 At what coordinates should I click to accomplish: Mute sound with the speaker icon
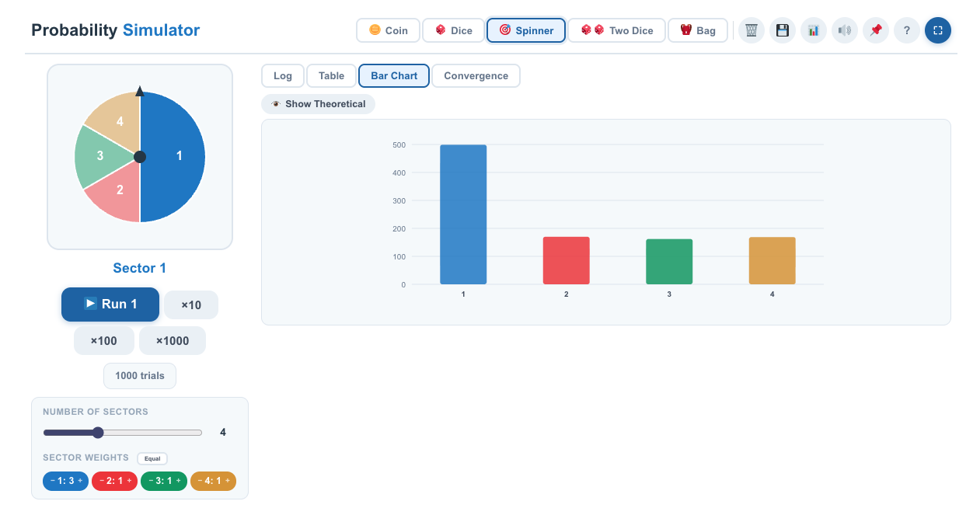tap(845, 30)
